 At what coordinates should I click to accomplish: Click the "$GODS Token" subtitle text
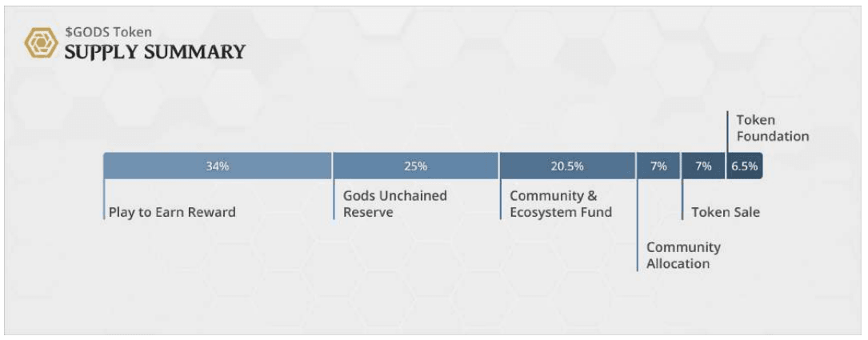[x=108, y=33]
